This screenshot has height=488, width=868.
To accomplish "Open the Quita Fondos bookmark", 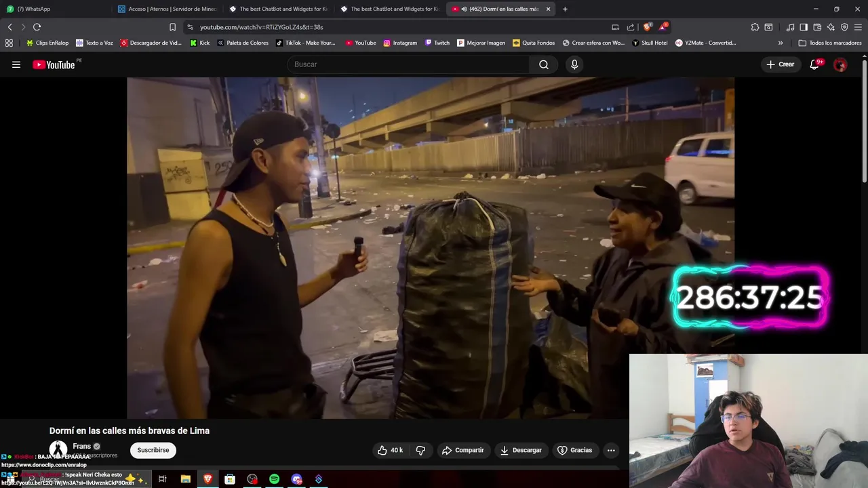I will point(534,43).
